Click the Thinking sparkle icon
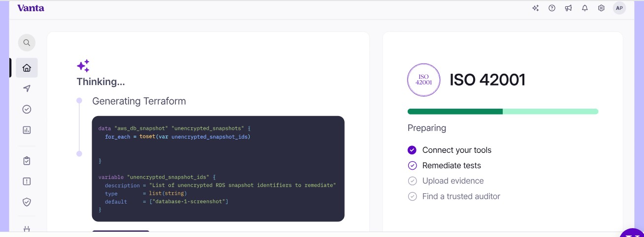The image size is (644, 237). (x=83, y=66)
